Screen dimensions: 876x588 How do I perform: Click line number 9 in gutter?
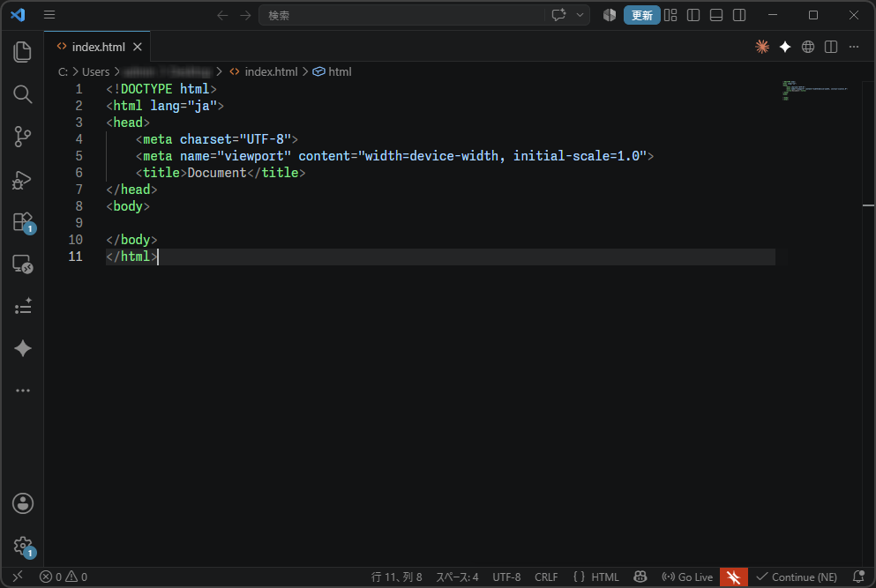pos(79,223)
